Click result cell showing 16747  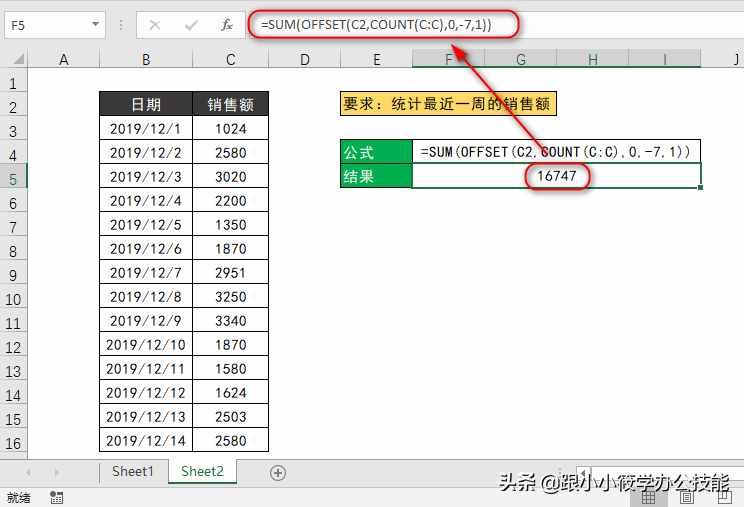[557, 176]
